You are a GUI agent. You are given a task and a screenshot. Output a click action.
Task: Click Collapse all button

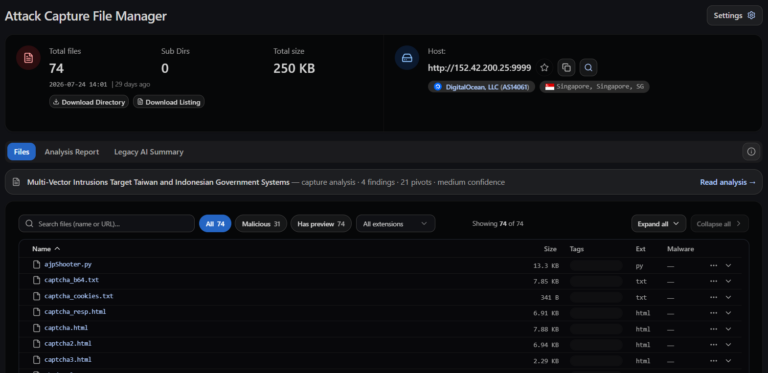pos(719,224)
